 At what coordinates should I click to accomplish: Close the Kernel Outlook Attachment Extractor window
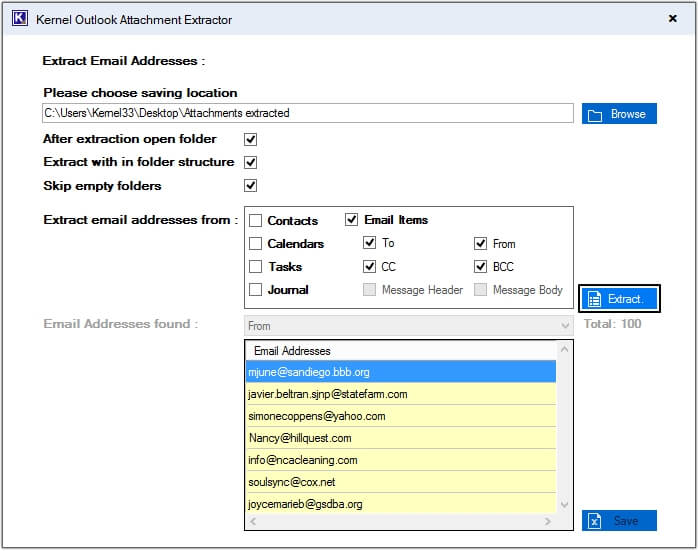coord(672,19)
